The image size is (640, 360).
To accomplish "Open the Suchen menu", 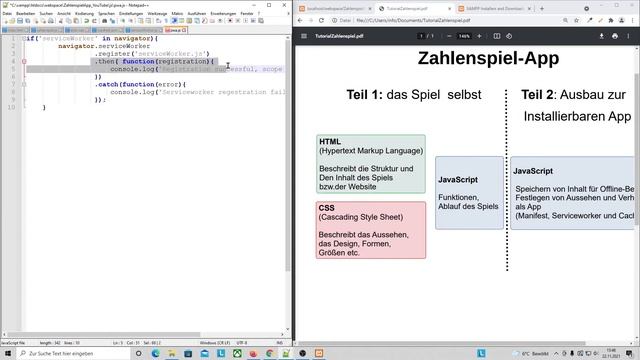I will 46,13.
